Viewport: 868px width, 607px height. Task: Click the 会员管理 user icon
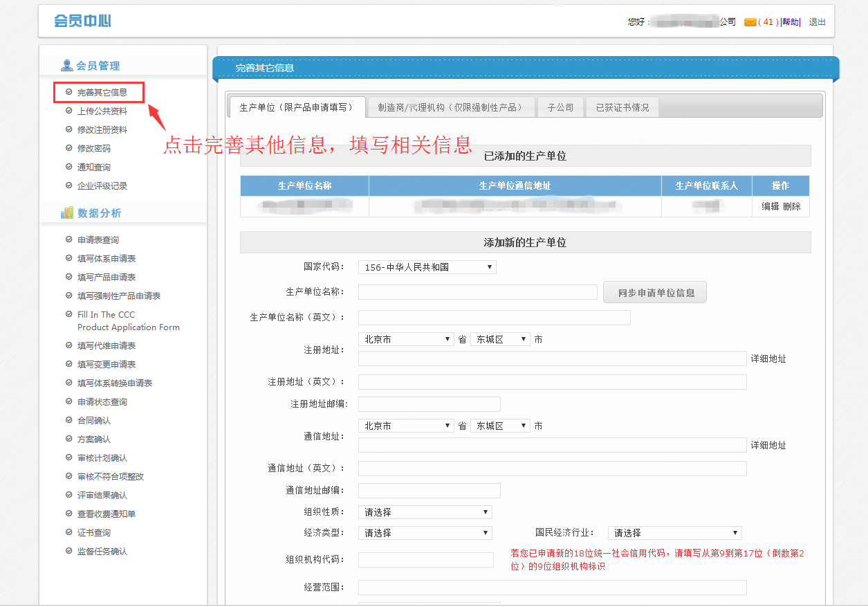66,66
